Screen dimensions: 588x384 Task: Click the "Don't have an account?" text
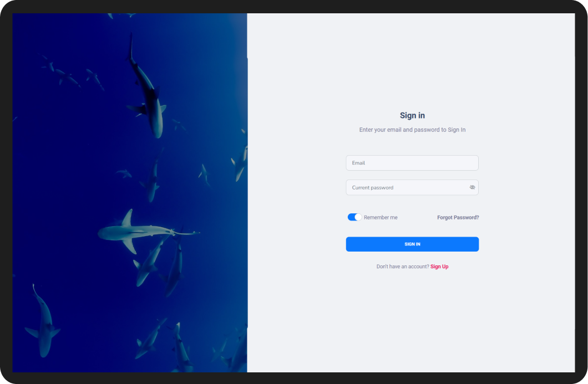(x=403, y=267)
